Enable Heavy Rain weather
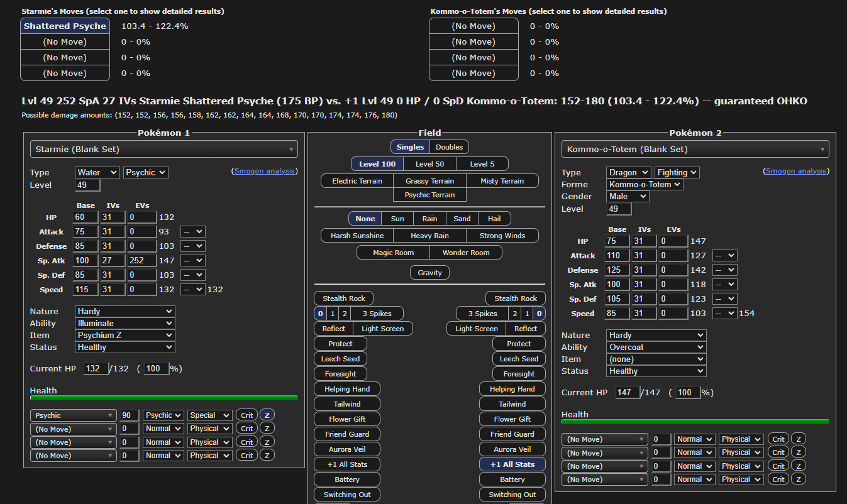Screen dimensions: 847x504 [429, 236]
